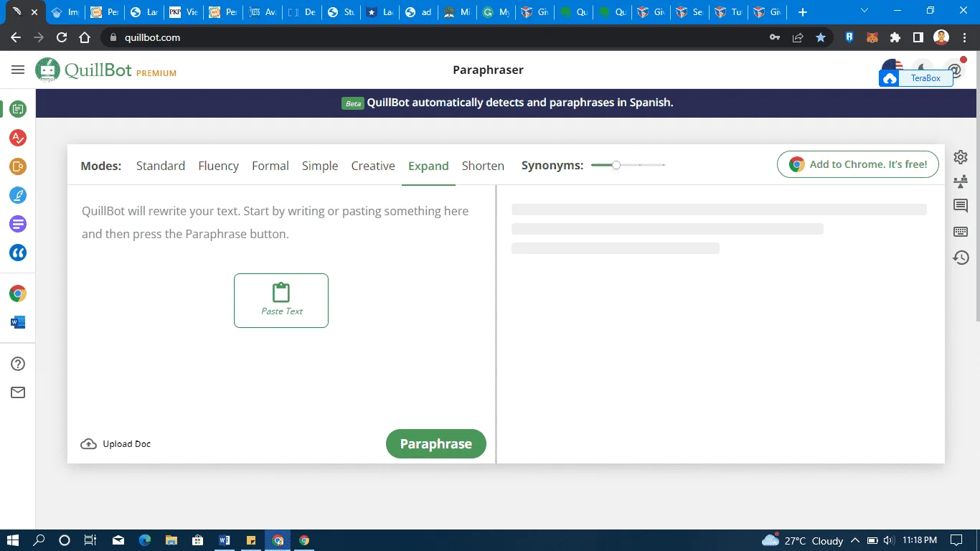Click the password key icon in the address bar
Viewport: 980px width, 551px height.
(775, 37)
